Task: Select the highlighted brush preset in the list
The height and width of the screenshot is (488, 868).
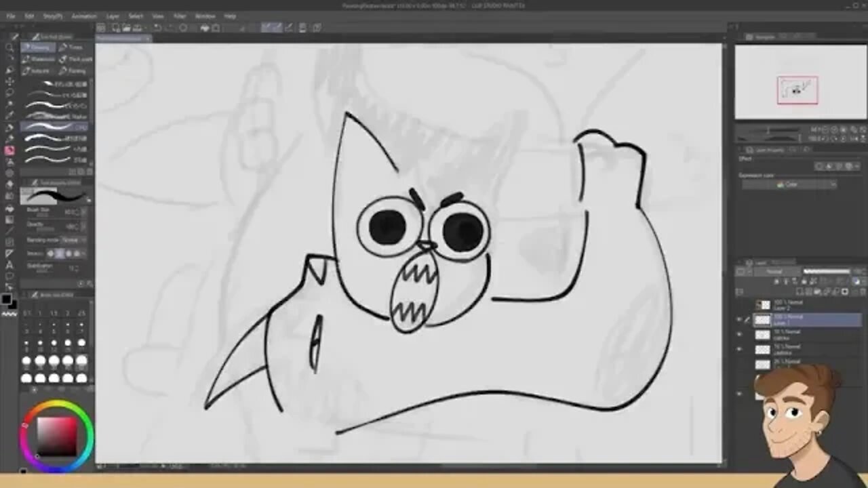Action: pyautogui.click(x=56, y=127)
